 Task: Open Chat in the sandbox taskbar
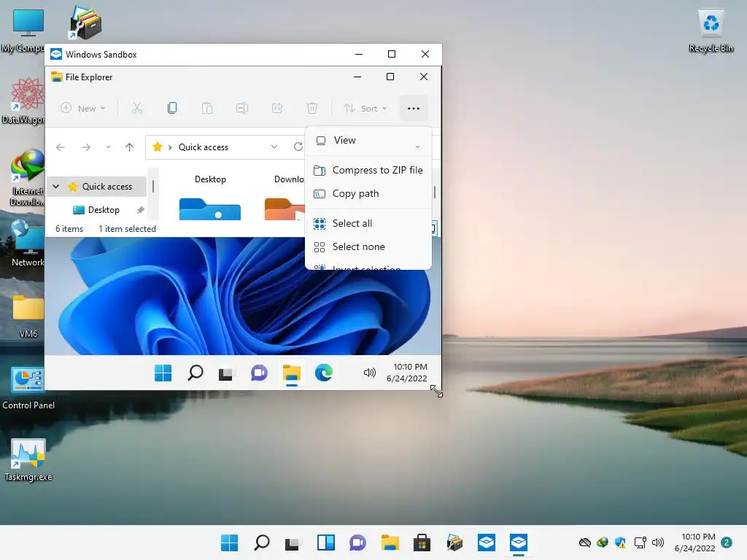pyautogui.click(x=259, y=373)
